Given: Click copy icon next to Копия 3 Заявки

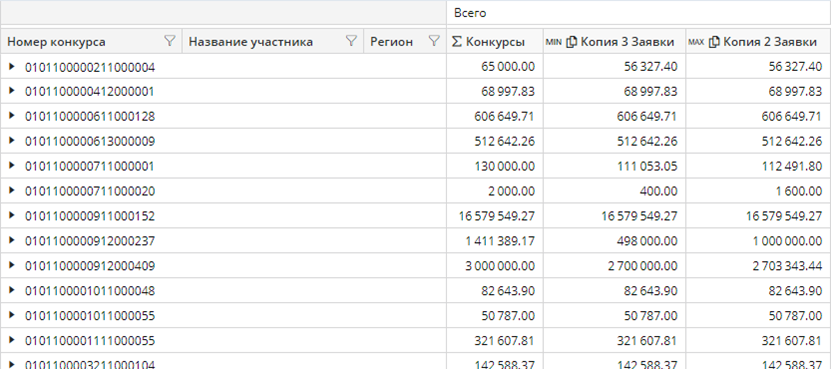Looking at the screenshot, I should point(571,42).
